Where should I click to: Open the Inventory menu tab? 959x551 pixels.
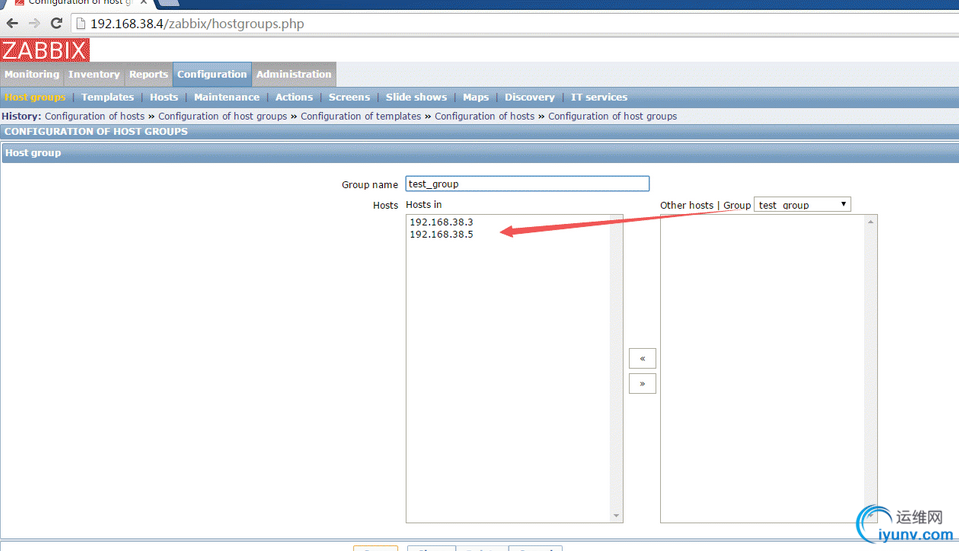(94, 74)
